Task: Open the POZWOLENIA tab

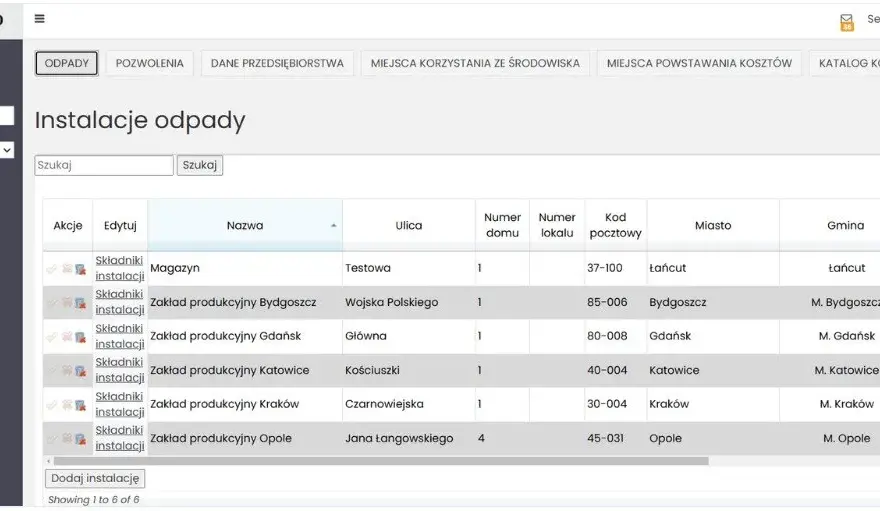Action: tap(149, 63)
